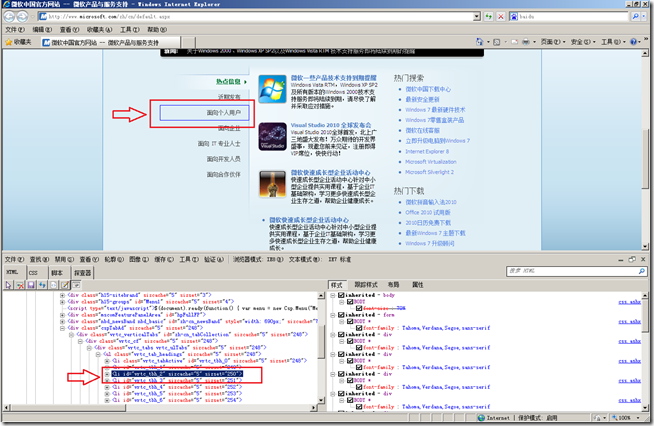Expand the mscomFeaturePanelArea div node
This screenshot has width=654, height=426.
[63, 315]
